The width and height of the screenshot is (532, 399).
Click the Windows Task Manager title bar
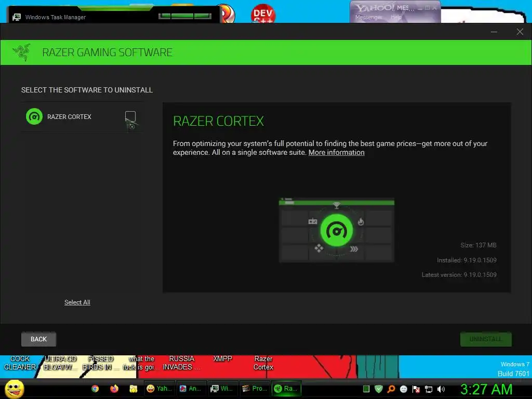113,17
